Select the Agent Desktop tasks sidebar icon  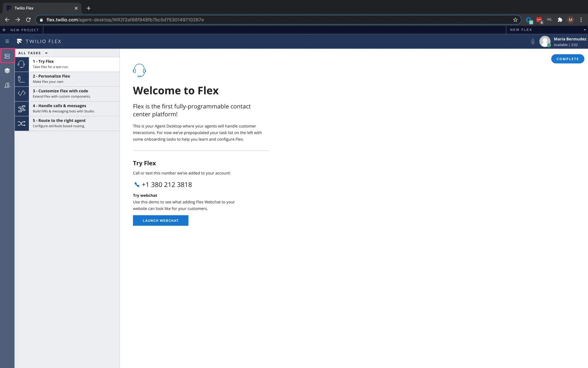point(7,56)
